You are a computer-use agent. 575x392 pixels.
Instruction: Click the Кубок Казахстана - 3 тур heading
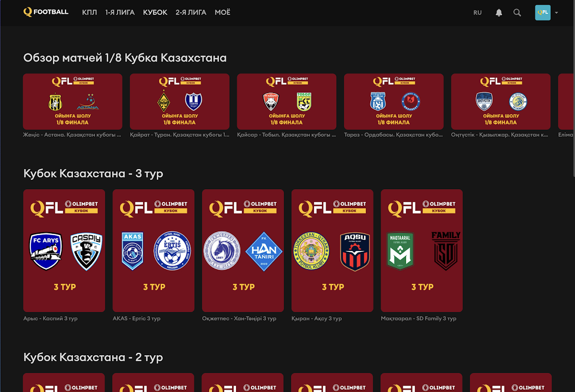(93, 173)
